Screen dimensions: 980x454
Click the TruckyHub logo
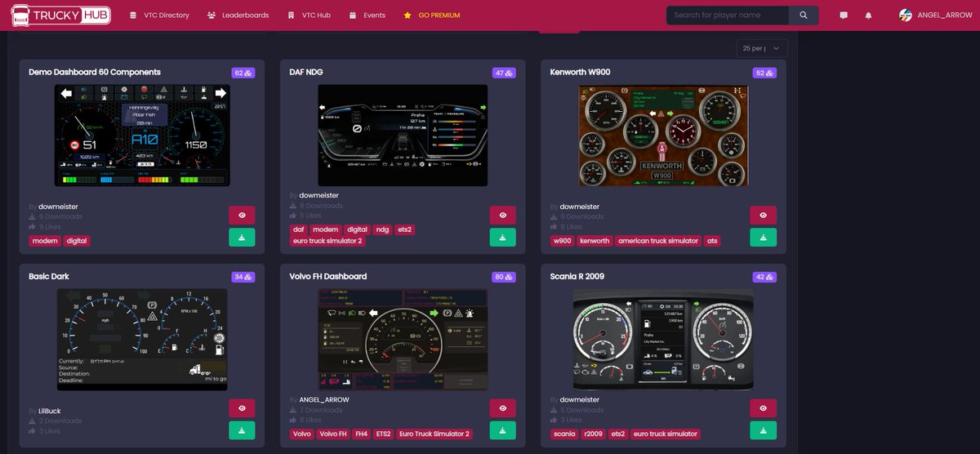(60, 15)
